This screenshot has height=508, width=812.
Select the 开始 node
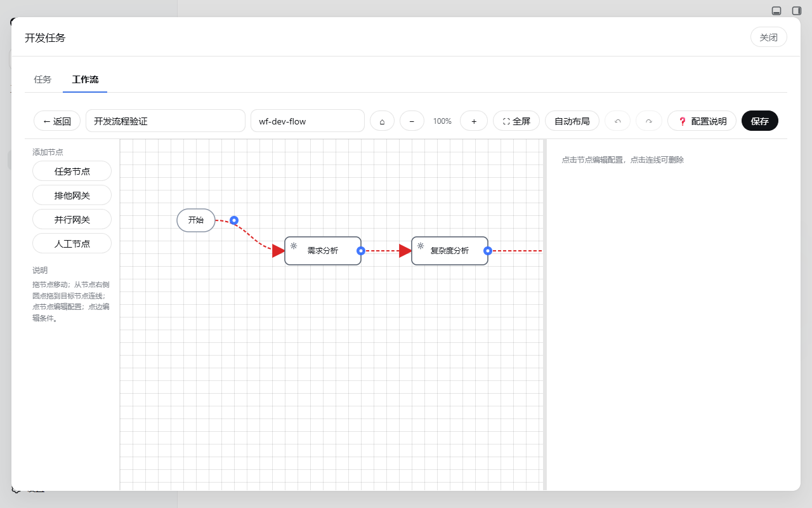pyautogui.click(x=196, y=220)
